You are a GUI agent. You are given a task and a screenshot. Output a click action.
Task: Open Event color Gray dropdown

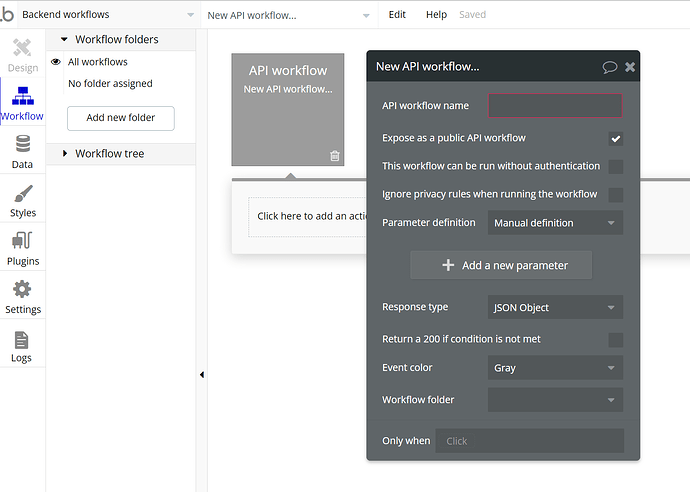pyautogui.click(x=555, y=367)
